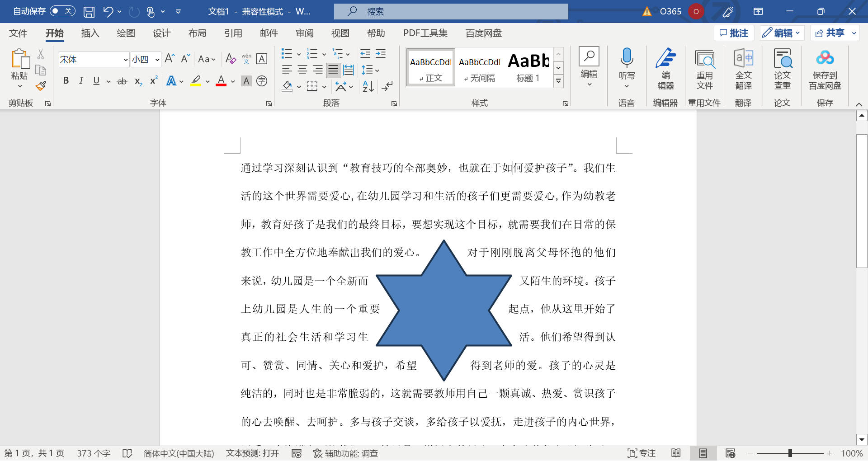The height and width of the screenshot is (461, 868).
Task: Click the sort A-Z icon
Action: tap(368, 85)
